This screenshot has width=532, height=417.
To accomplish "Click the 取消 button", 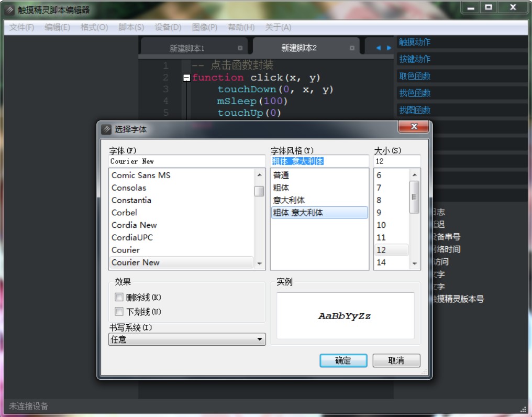I will [x=396, y=360].
